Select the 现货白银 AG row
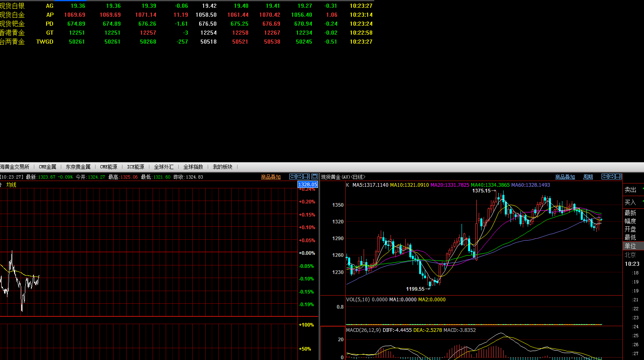Viewport: 644px width, 360px height. (x=12, y=6)
